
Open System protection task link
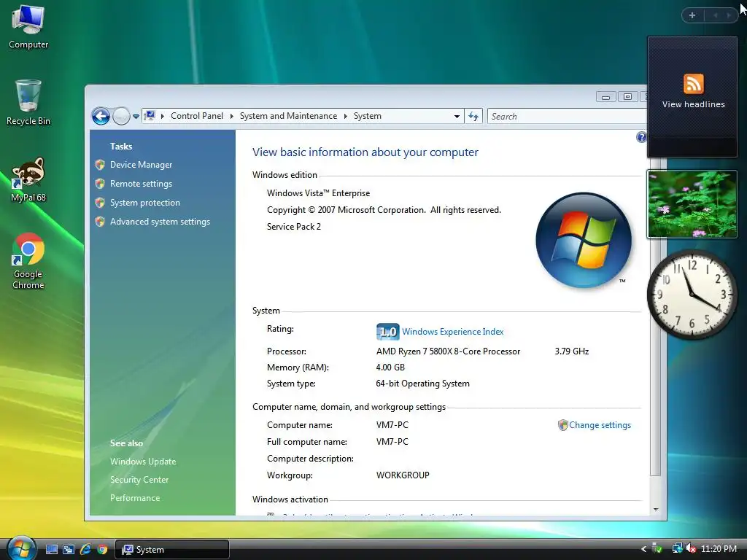145,203
